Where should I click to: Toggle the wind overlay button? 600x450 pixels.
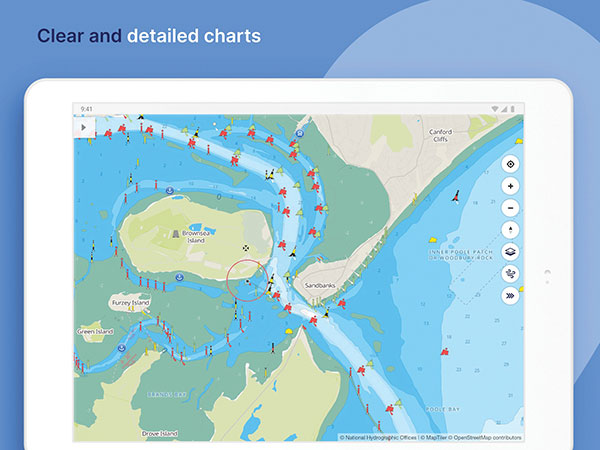point(510,274)
